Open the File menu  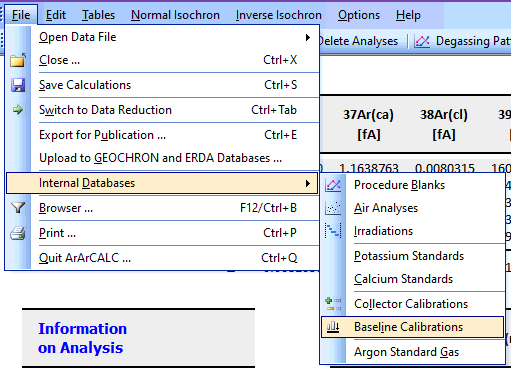(x=21, y=15)
